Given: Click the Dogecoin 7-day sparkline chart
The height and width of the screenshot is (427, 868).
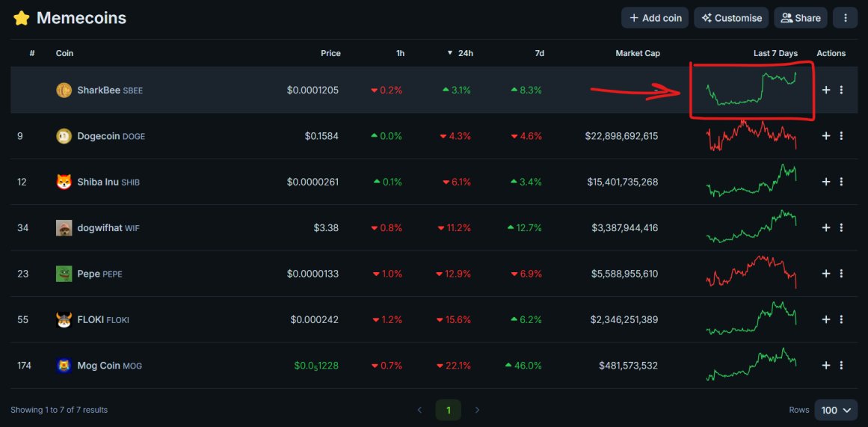Looking at the screenshot, I should pos(752,135).
